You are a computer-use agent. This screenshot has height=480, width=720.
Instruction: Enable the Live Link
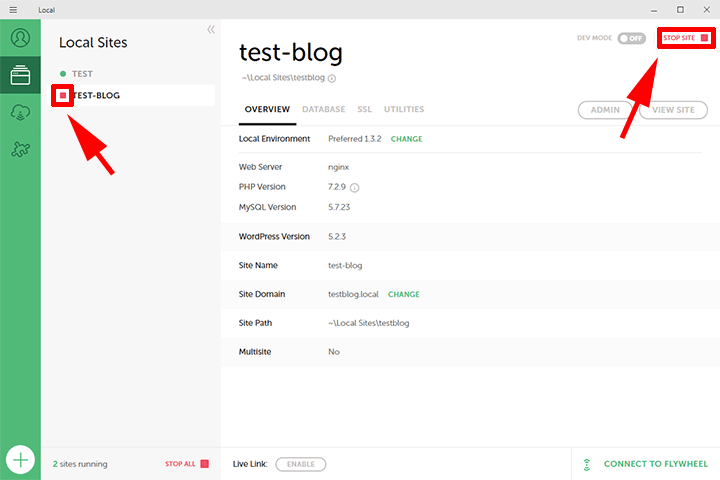[x=301, y=464]
